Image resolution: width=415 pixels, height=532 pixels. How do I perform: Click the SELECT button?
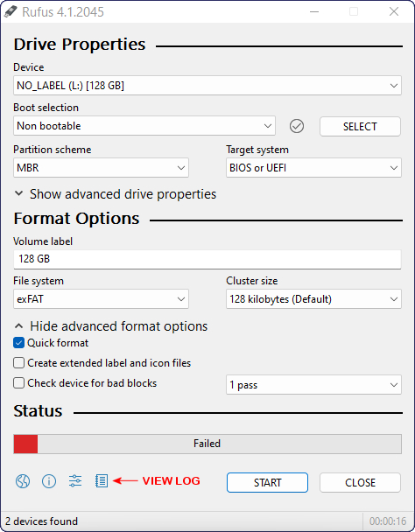tap(360, 127)
